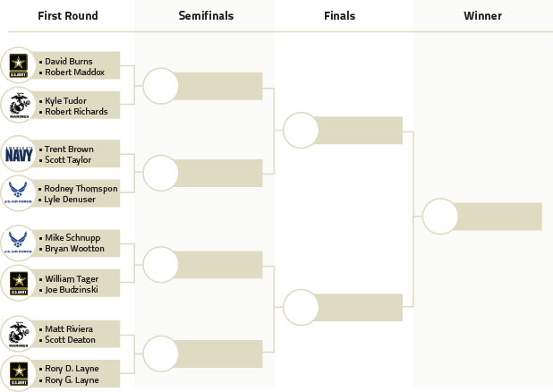Image resolution: width=553 pixels, height=392 pixels.
Task: Select the Semifinals column header
Action: pos(206,15)
